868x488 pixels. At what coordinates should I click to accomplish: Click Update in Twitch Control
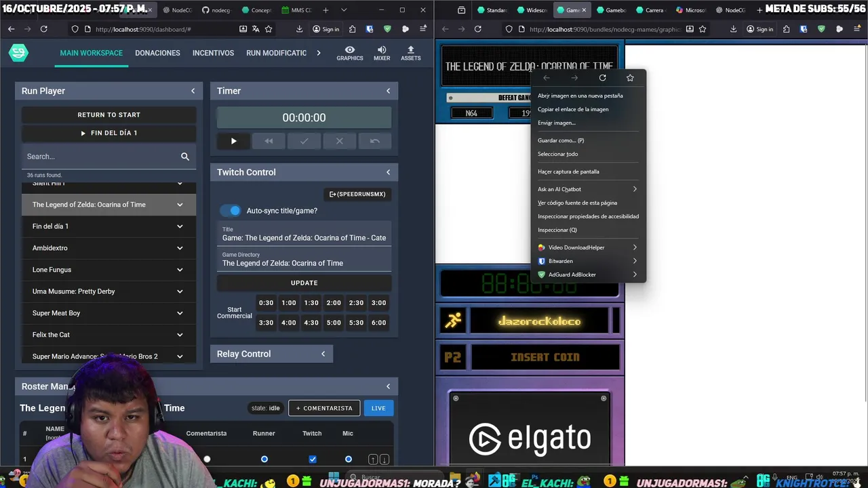pyautogui.click(x=304, y=283)
